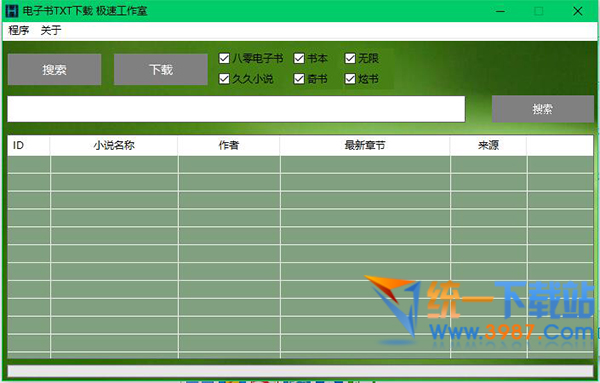Open the 程序 menu
This screenshot has height=383, width=600.
[x=19, y=30]
